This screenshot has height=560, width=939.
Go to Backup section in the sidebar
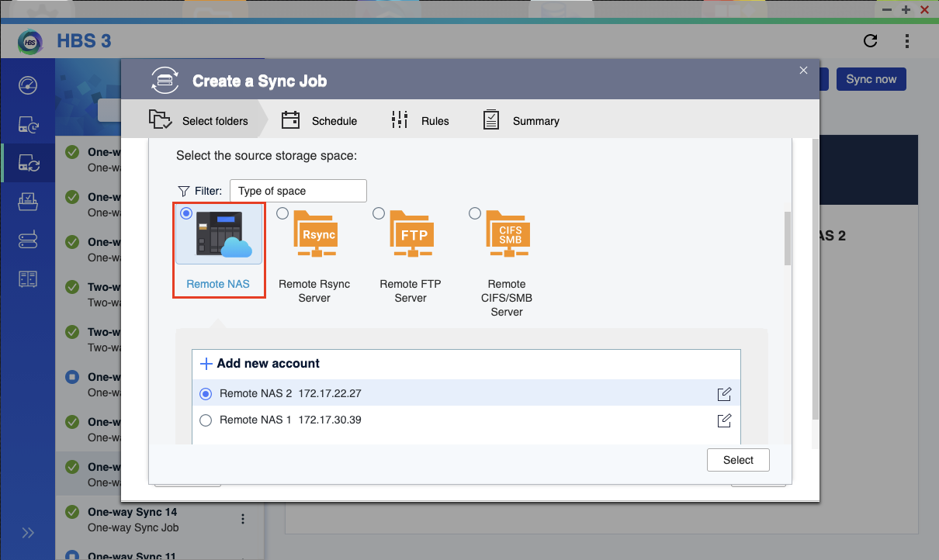pos(28,124)
